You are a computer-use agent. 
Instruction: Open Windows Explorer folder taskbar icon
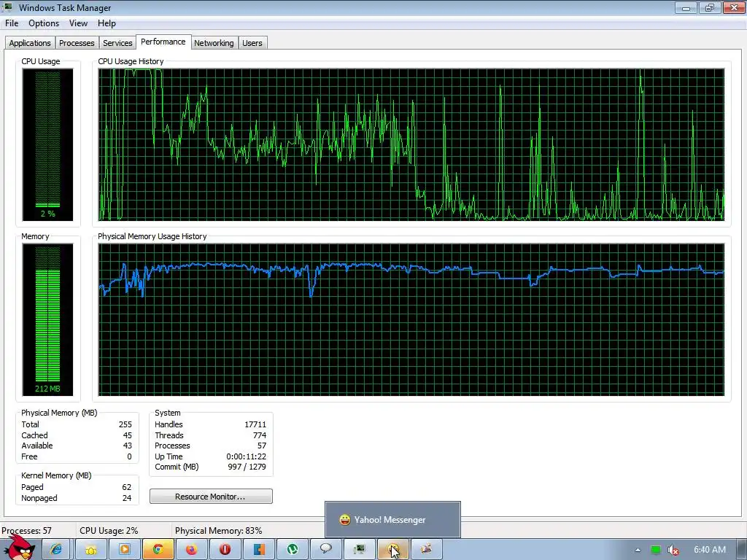[x=90, y=550]
